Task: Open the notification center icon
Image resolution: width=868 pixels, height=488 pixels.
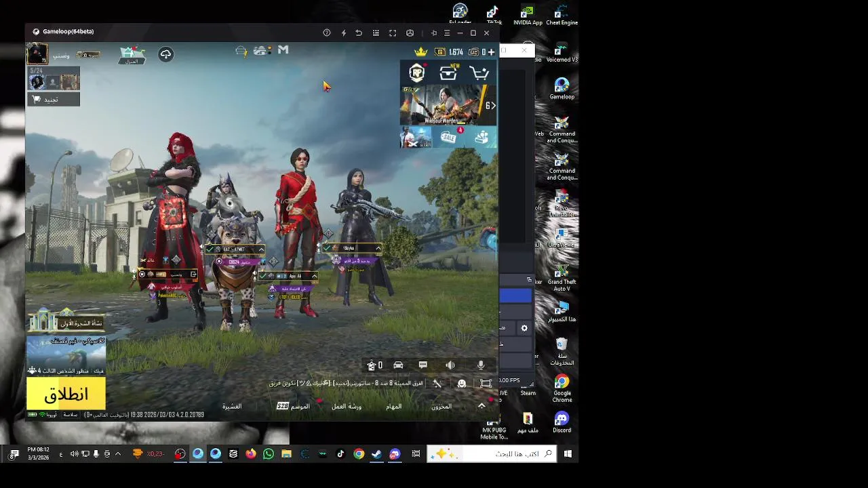Action: [15, 454]
